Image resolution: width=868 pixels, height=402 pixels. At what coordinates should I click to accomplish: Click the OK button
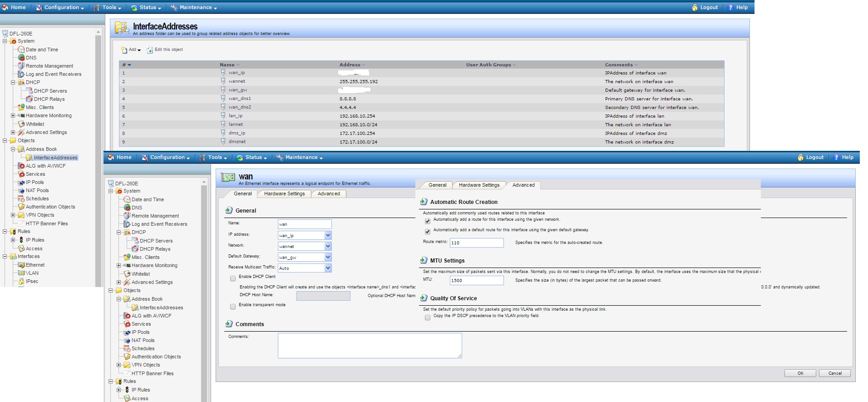[800, 373]
